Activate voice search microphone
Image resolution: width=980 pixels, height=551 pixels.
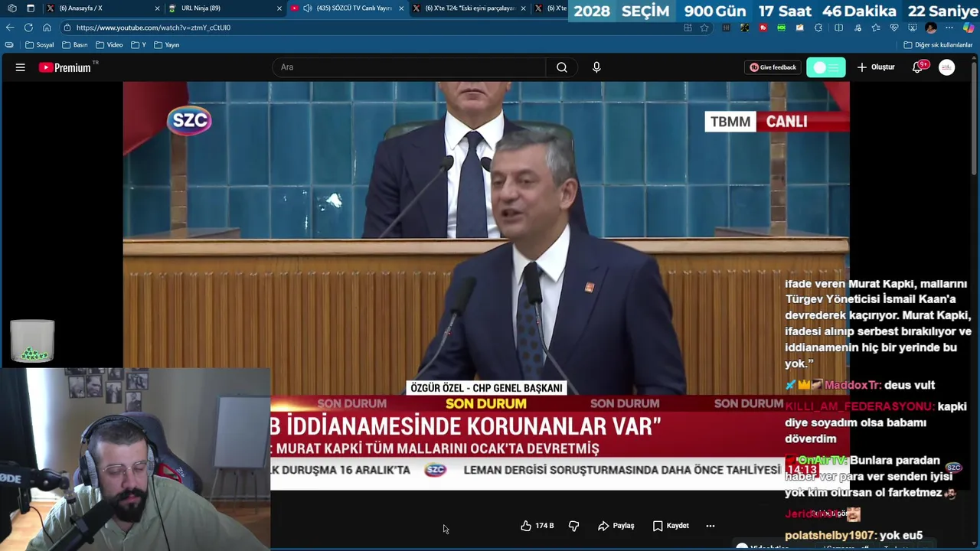click(x=596, y=67)
